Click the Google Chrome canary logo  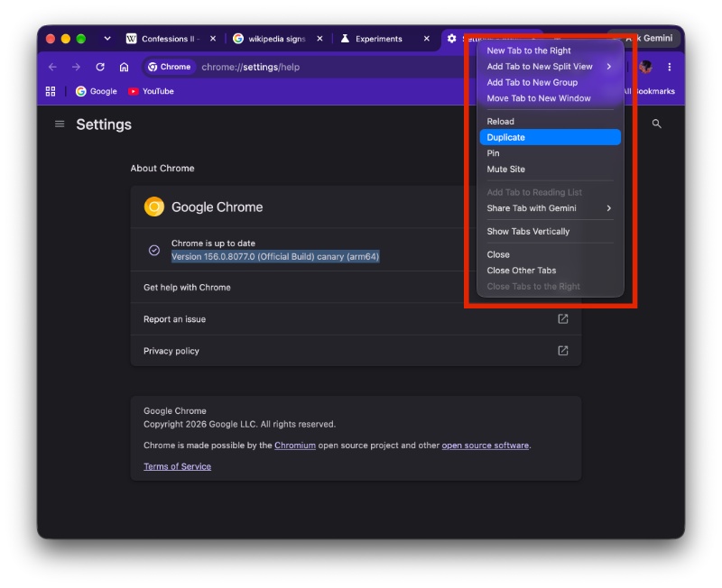pyautogui.click(x=153, y=207)
